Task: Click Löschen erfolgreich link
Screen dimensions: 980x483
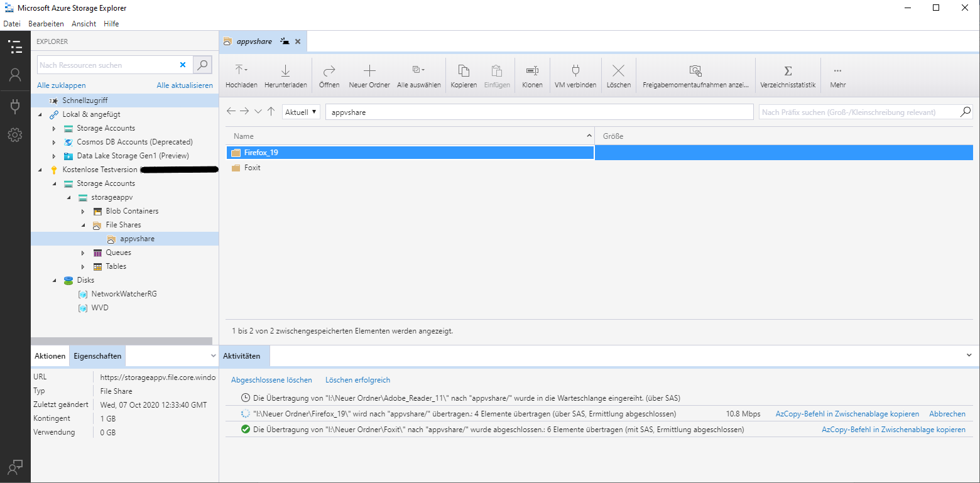Action: 357,380
